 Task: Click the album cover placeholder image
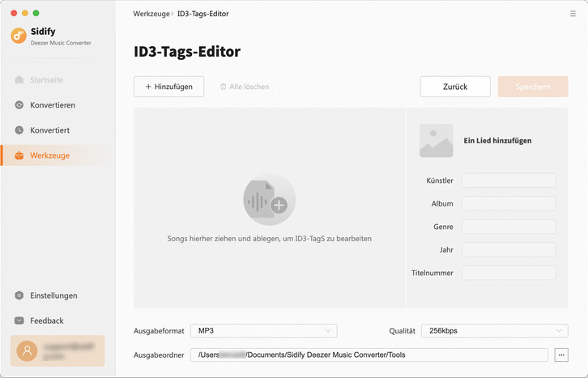(436, 141)
